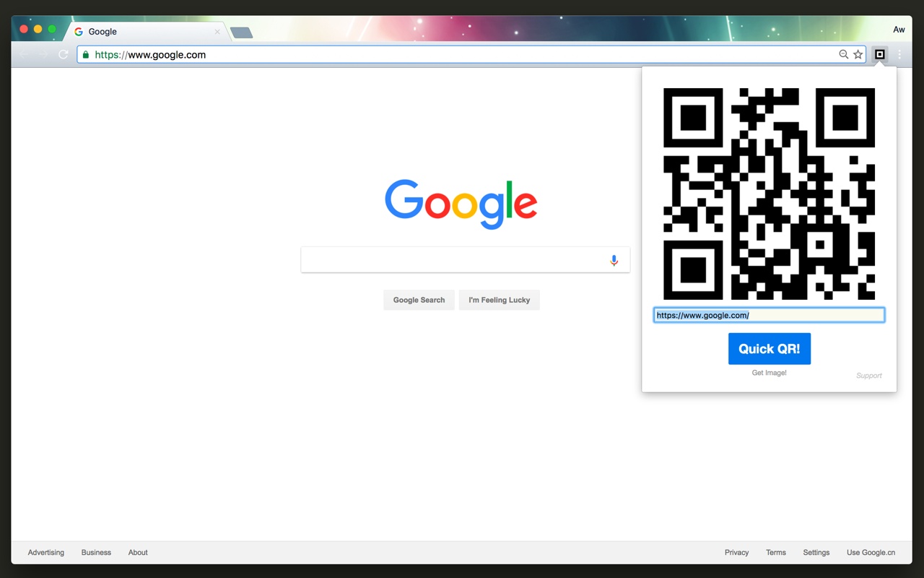Open the Advertising footer link
Viewport: 924px width, 578px height.
[46, 553]
